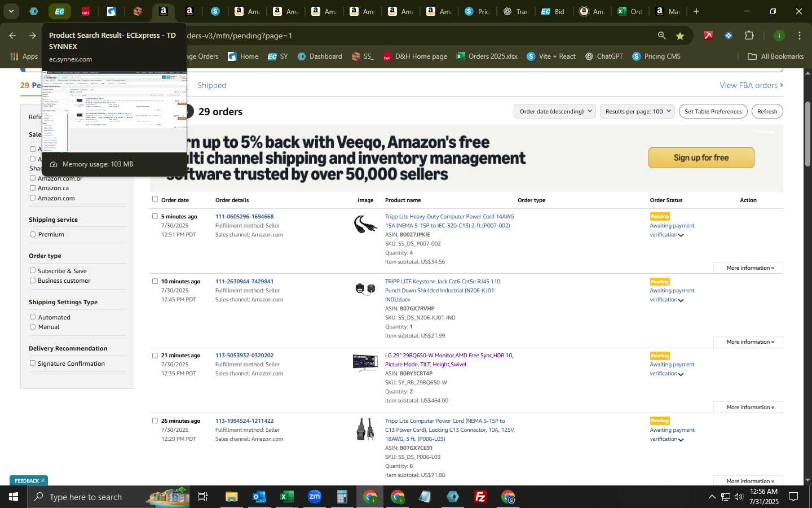
Task: Open order 111-0605296-1694668 details link
Action: (x=244, y=216)
